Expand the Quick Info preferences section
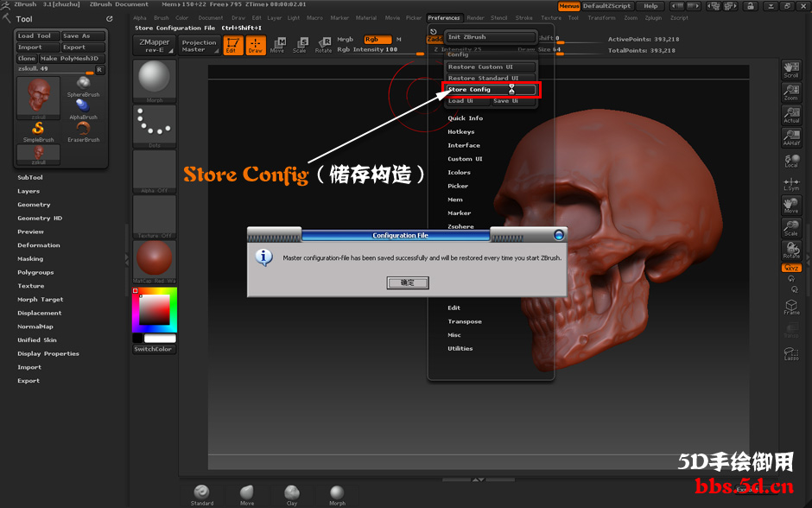Image resolution: width=812 pixels, height=508 pixels. coord(465,118)
